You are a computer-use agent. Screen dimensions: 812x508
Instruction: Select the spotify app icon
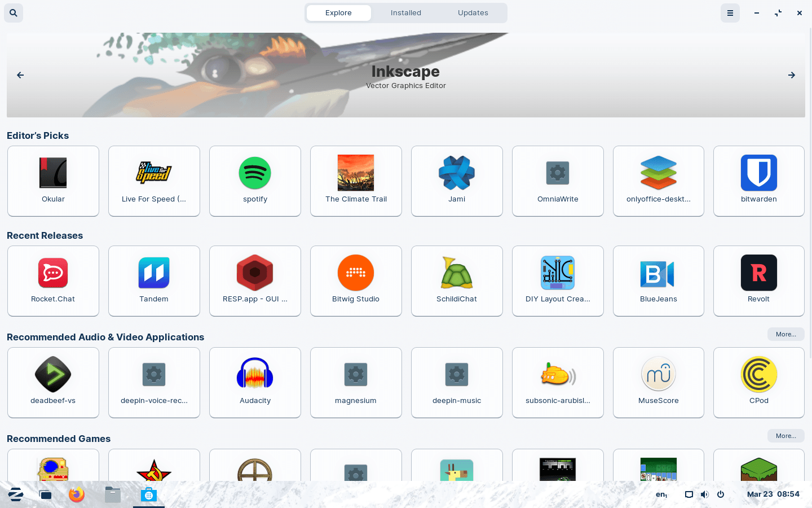[255, 173]
